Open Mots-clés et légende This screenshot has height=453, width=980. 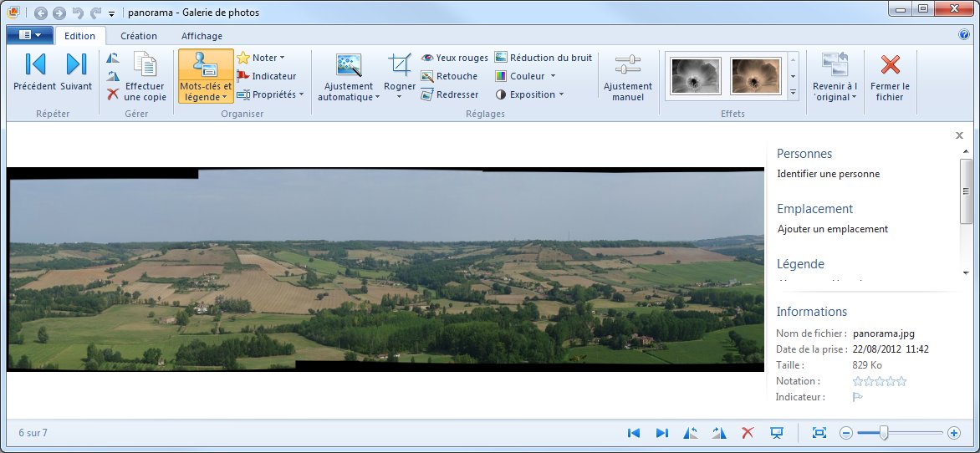tap(206, 76)
